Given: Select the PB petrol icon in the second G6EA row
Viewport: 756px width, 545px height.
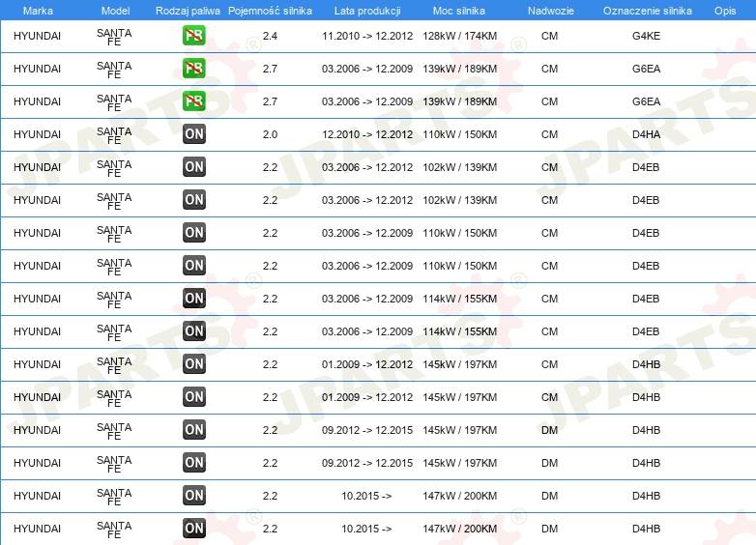Looking at the screenshot, I should pyautogui.click(x=193, y=101).
